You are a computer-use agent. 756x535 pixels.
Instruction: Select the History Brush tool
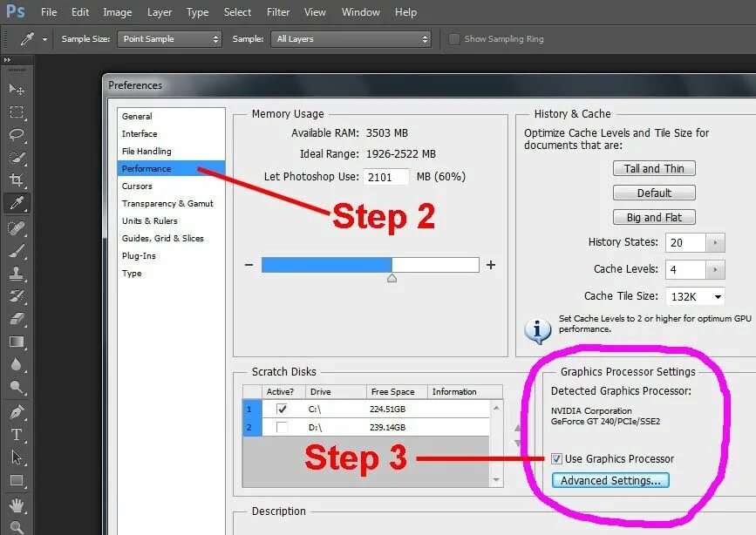coord(17,296)
